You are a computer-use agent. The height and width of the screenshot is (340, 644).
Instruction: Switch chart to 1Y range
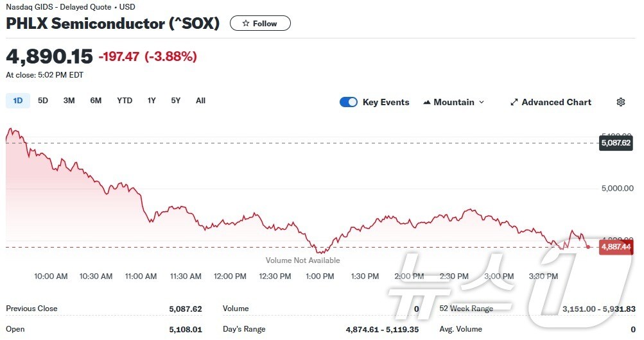pos(152,101)
